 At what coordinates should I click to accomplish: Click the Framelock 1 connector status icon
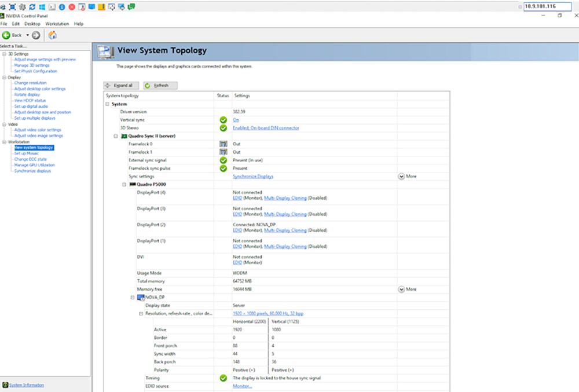pyautogui.click(x=223, y=152)
